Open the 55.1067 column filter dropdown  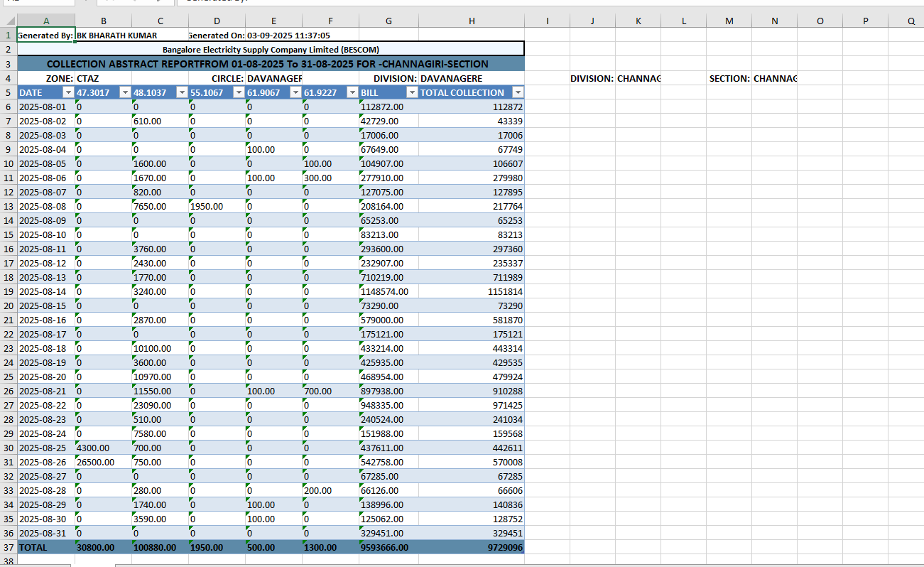[239, 93]
